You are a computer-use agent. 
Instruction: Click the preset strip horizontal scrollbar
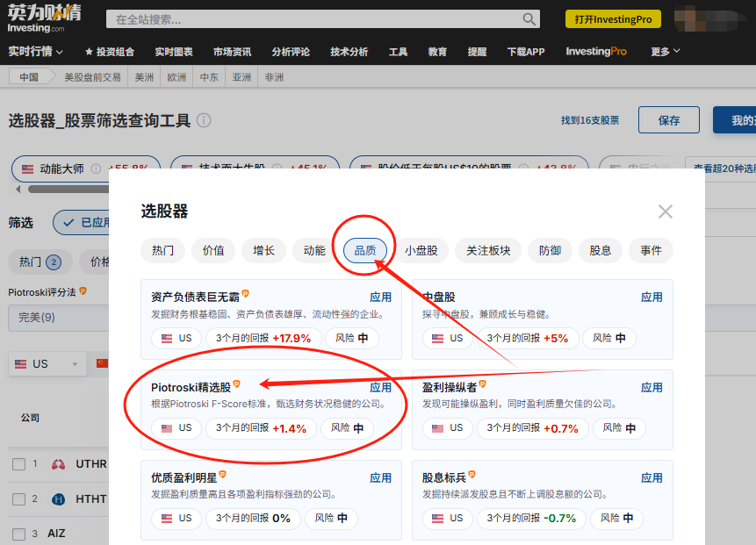[x=68, y=189]
